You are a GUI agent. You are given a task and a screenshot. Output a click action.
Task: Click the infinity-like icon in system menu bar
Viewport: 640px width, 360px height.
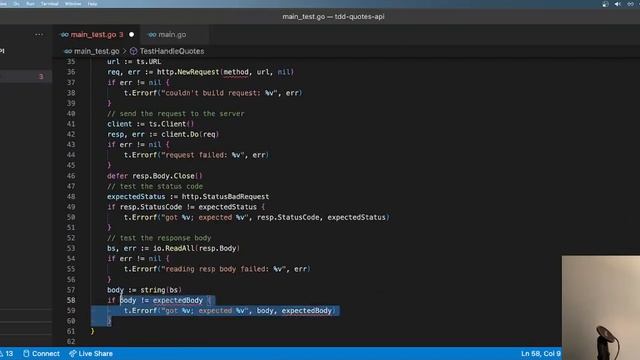[631, 4]
